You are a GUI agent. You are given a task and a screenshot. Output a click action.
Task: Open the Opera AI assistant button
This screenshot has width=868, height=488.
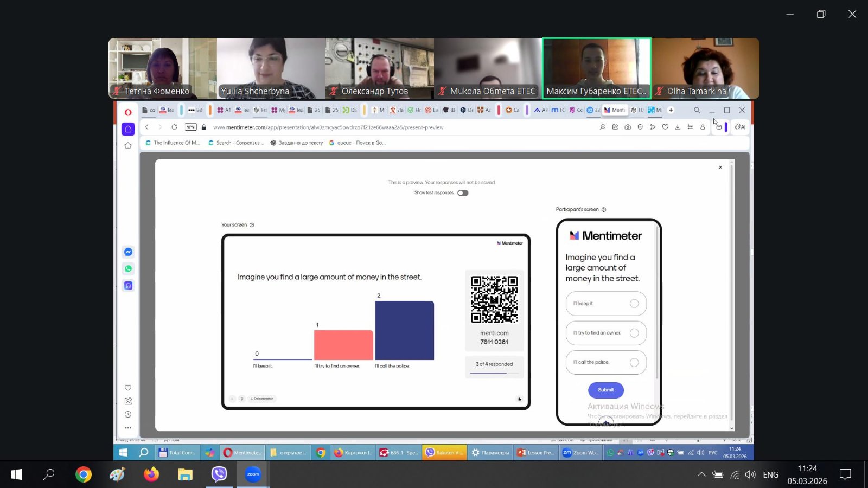[740, 127]
